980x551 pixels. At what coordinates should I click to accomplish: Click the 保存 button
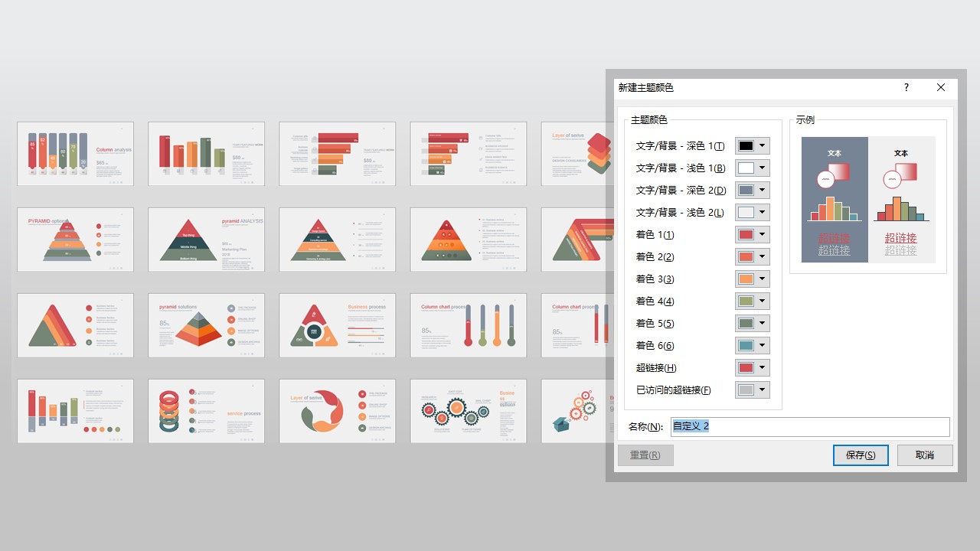pos(861,455)
